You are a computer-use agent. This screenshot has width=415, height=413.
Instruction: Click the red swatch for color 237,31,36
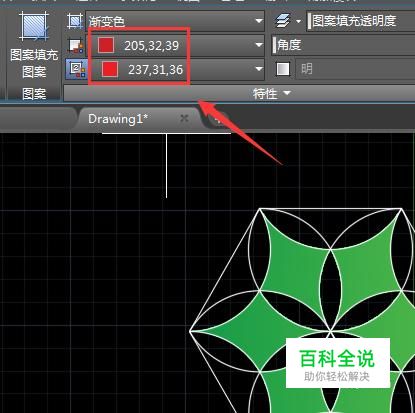[x=110, y=69]
